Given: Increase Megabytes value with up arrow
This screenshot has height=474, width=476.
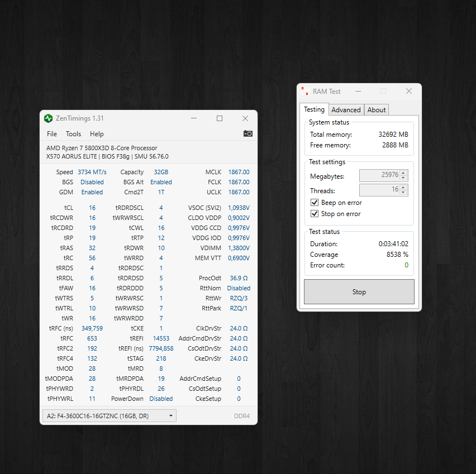Looking at the screenshot, I should (x=403, y=173).
